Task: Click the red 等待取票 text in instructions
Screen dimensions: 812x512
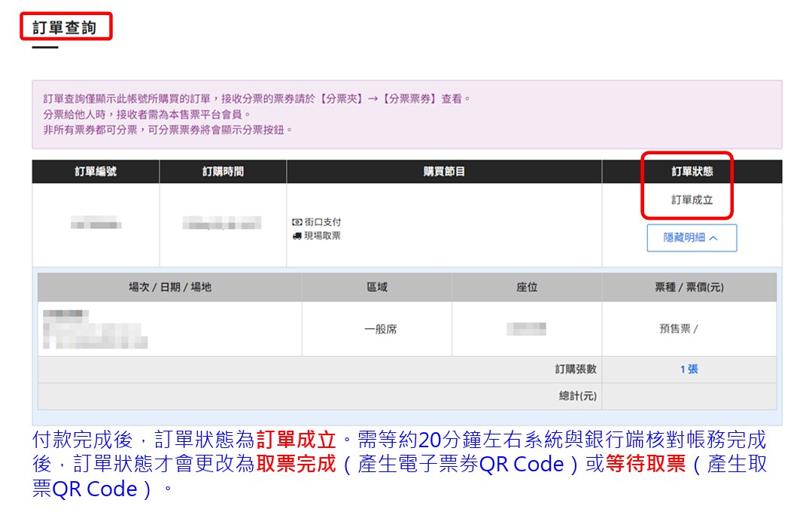Action: tap(646, 464)
